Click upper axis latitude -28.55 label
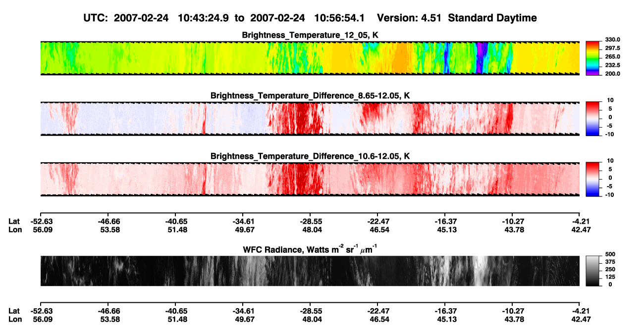The height and width of the screenshot is (330, 644). [x=310, y=221]
